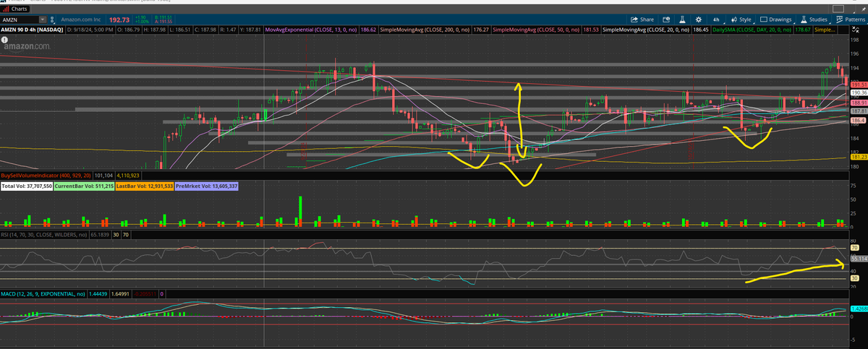Click the SimpleMovingAvg (CLOSE, 20, 0, no) label
868x349 pixels.
[x=647, y=30]
